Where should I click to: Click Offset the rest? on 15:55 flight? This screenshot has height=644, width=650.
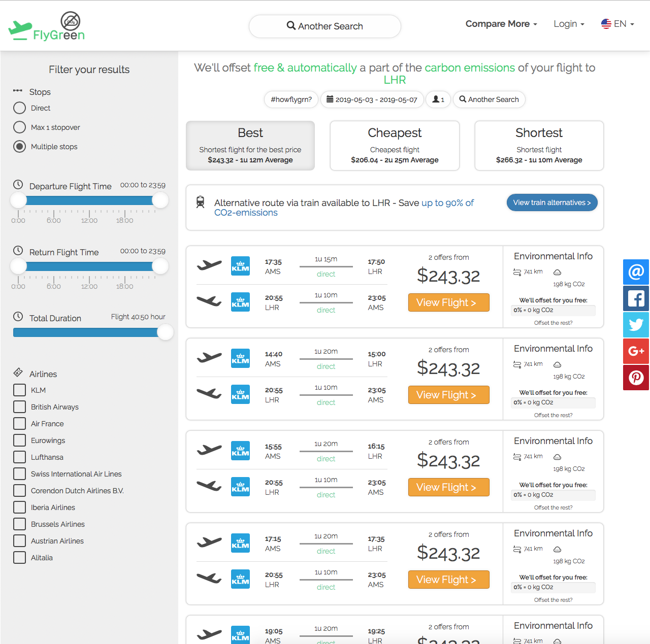point(553,507)
